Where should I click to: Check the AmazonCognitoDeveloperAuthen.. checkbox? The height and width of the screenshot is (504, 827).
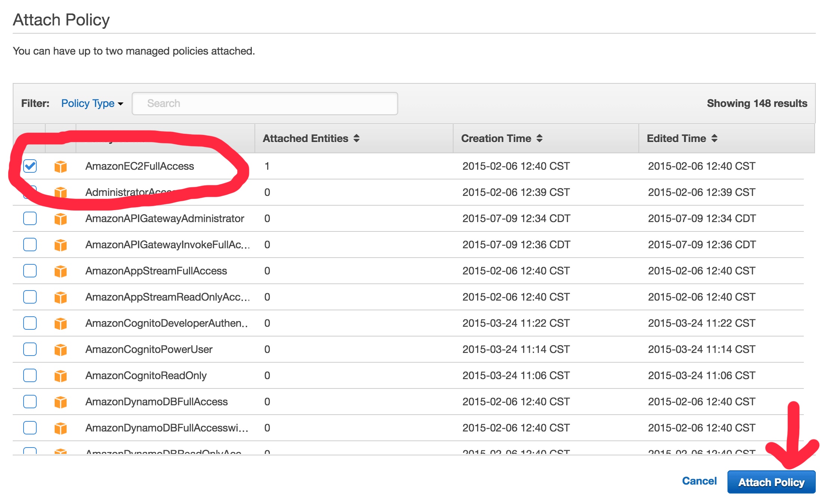pos(30,323)
